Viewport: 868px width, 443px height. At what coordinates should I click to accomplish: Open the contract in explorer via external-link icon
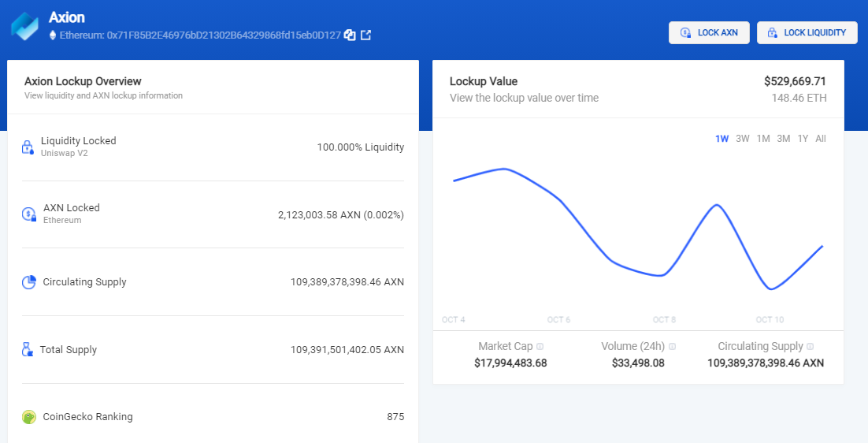tap(366, 35)
